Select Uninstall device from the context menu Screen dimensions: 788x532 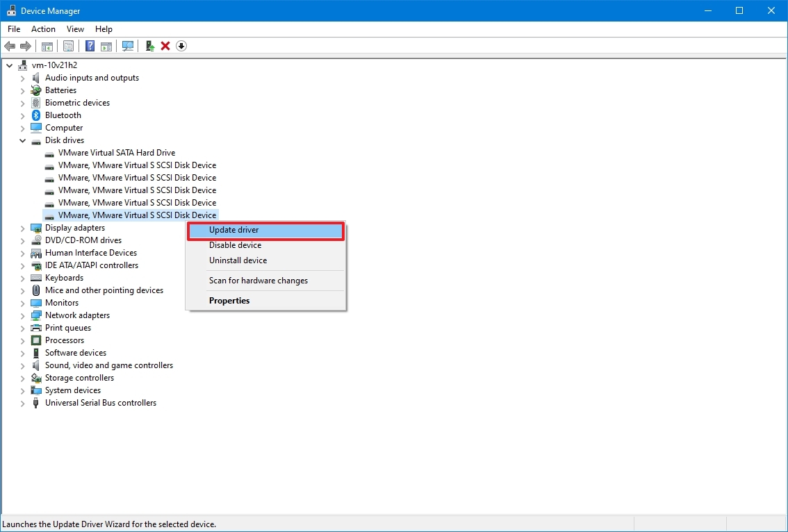pos(238,260)
